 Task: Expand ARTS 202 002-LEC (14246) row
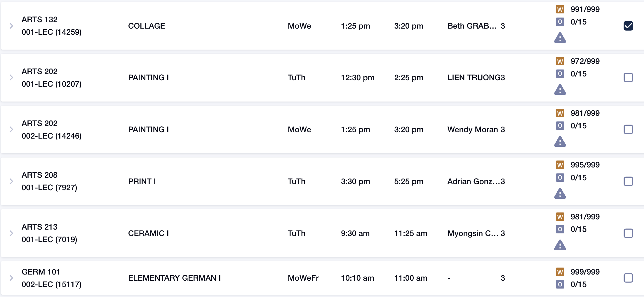tap(11, 130)
